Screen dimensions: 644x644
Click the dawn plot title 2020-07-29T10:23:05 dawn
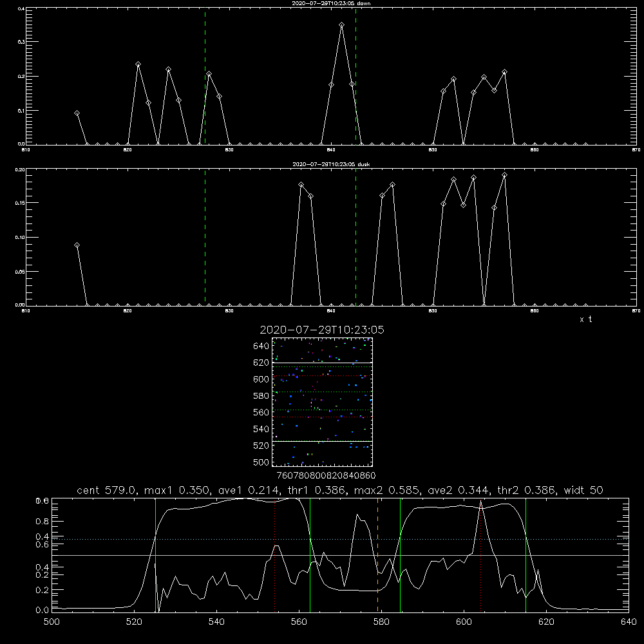[x=331, y=3]
